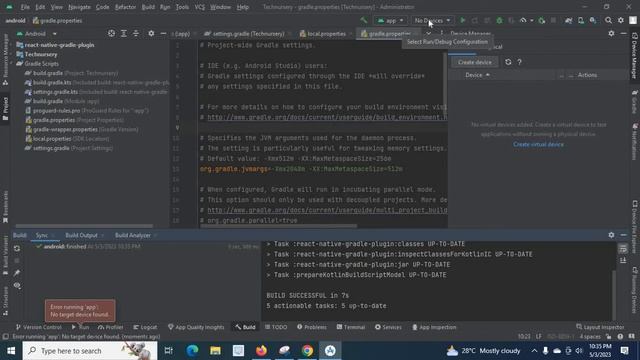The image size is (640, 360).
Task: Switch to local.properties editor tab
Action: click(x=326, y=33)
